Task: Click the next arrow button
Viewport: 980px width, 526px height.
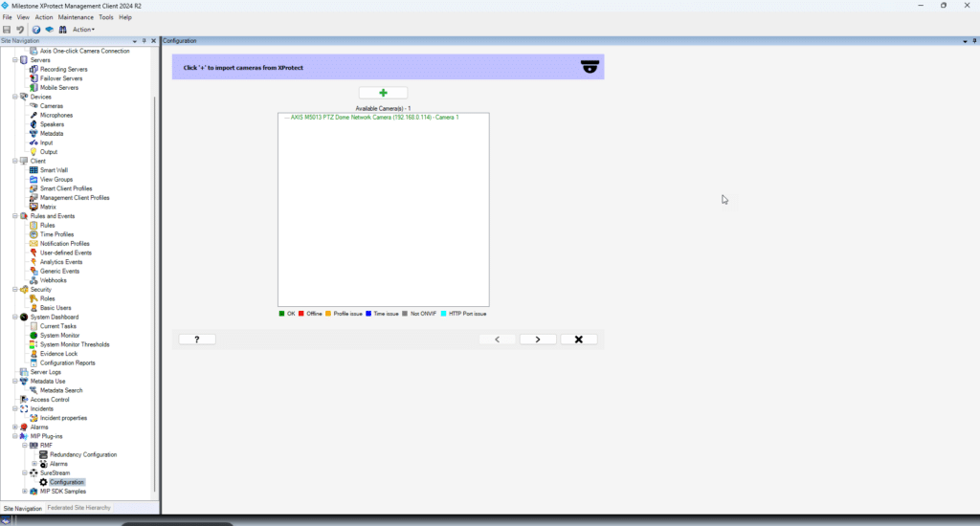Action: pos(538,340)
